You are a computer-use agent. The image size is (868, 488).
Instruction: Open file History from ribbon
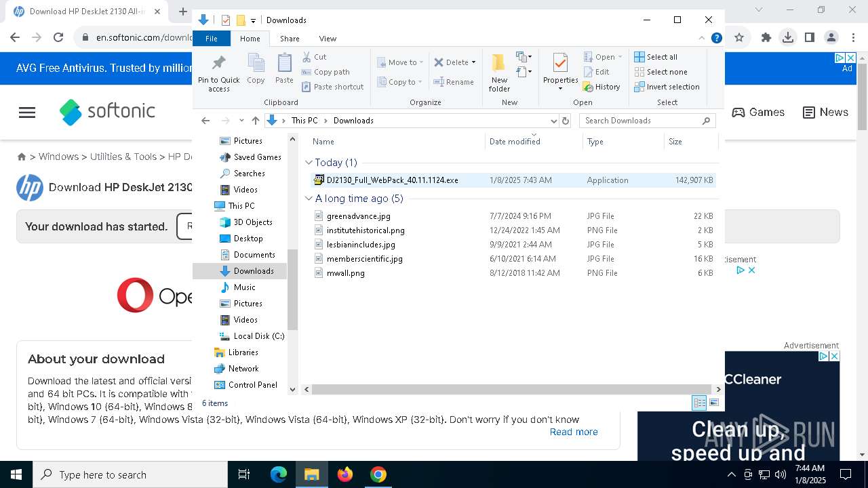pyautogui.click(x=601, y=87)
